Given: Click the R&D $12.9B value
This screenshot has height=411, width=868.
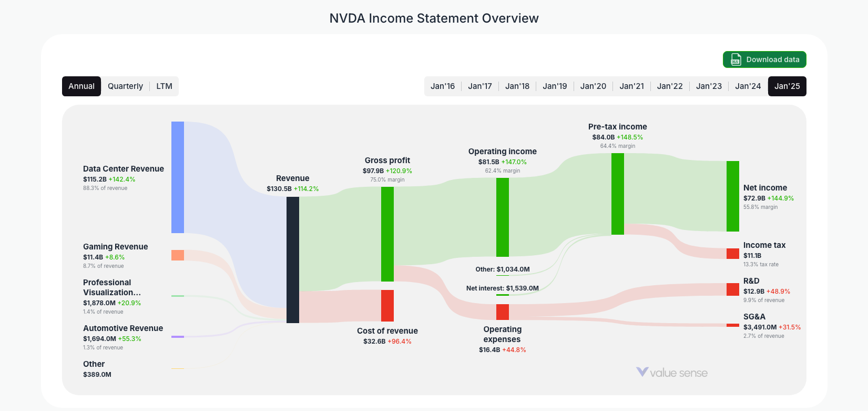Looking at the screenshot, I should coord(754,292).
